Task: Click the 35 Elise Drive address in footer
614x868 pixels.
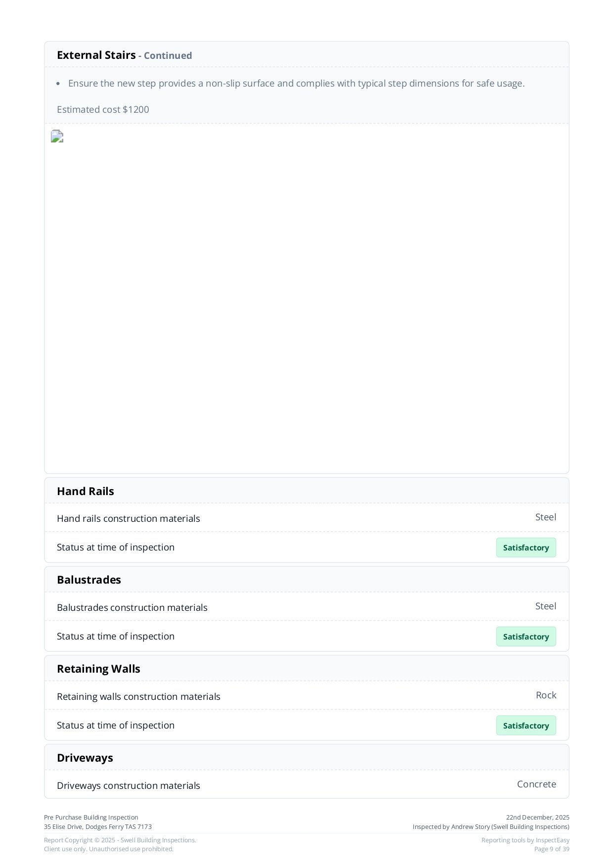Action: 98,827
